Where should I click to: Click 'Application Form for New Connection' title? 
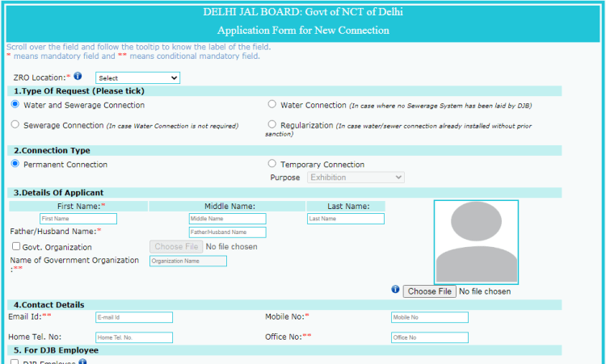[x=303, y=30]
